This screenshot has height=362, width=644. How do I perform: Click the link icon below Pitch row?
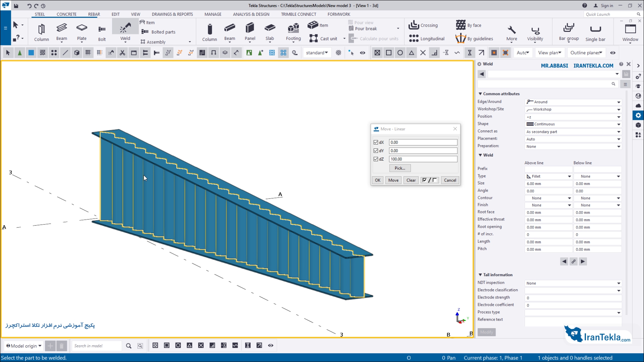tap(573, 262)
